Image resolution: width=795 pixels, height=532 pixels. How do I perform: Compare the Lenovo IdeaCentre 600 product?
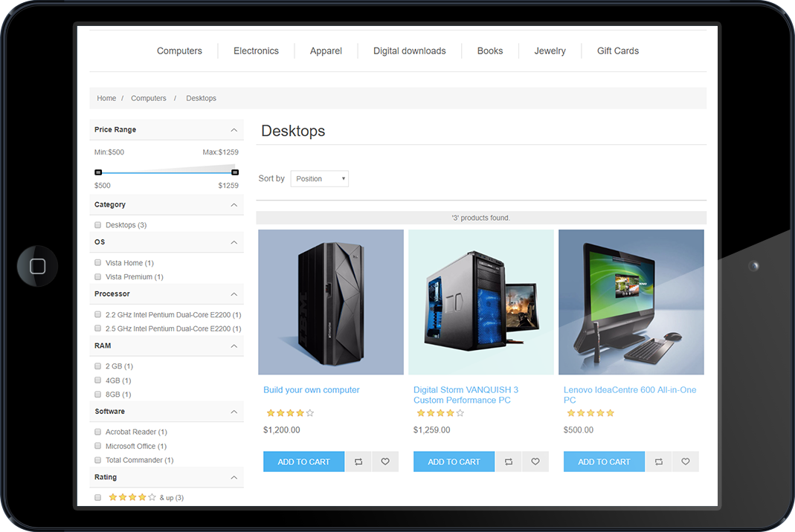pos(659,461)
